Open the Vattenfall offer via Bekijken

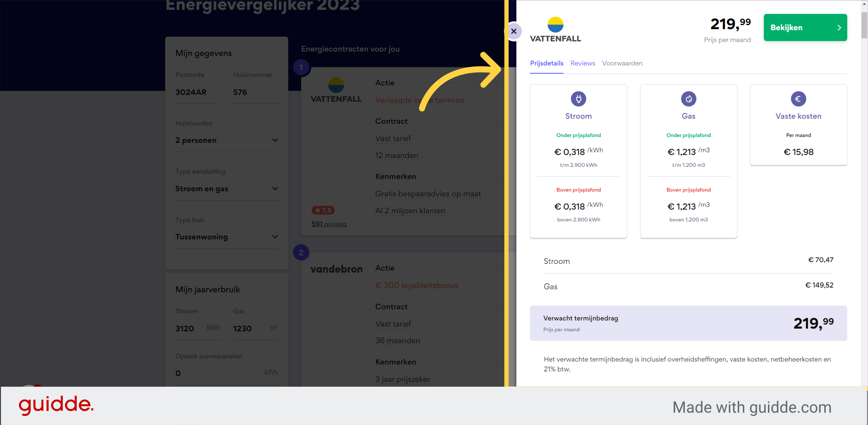tap(805, 27)
